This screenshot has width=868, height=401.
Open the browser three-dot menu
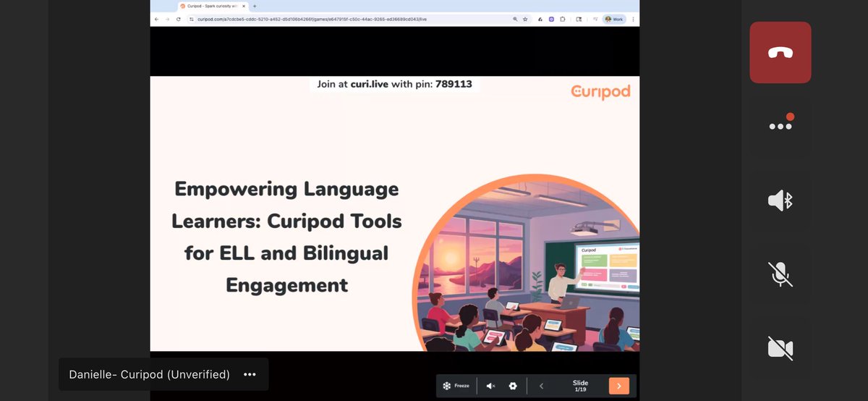coord(634,19)
